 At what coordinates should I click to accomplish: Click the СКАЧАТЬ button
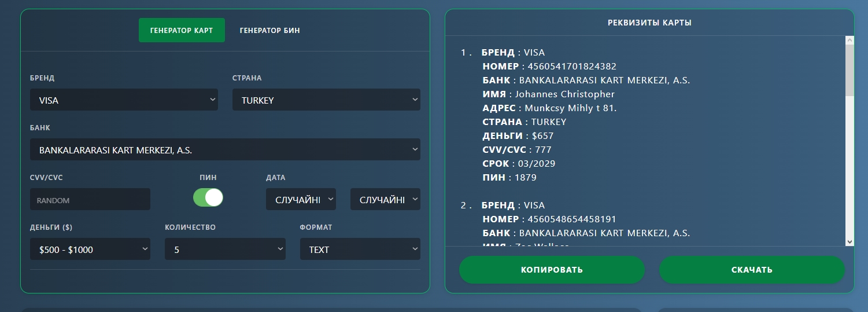pos(752,270)
